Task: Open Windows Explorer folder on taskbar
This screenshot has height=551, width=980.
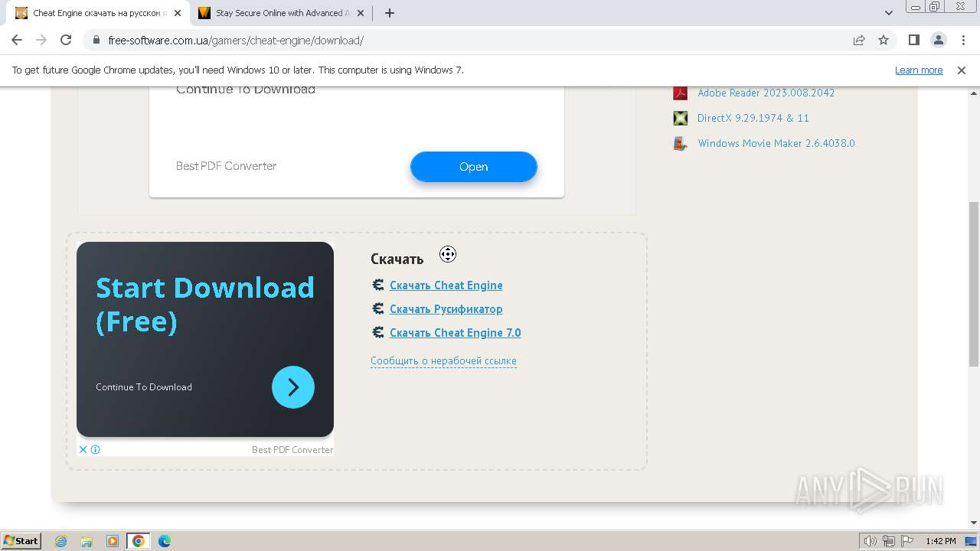Action: click(87, 541)
